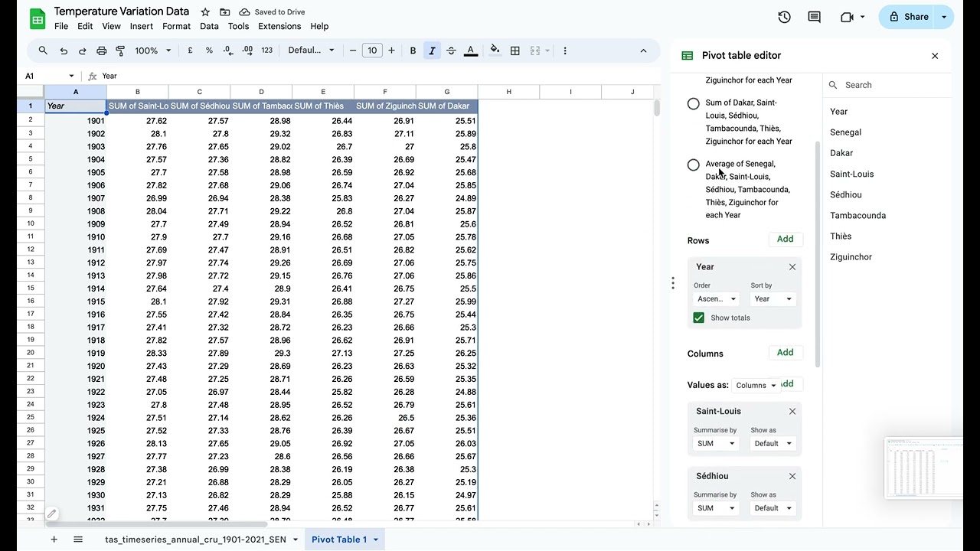Redo the last action
This screenshot has width=980, height=551.
[83, 51]
